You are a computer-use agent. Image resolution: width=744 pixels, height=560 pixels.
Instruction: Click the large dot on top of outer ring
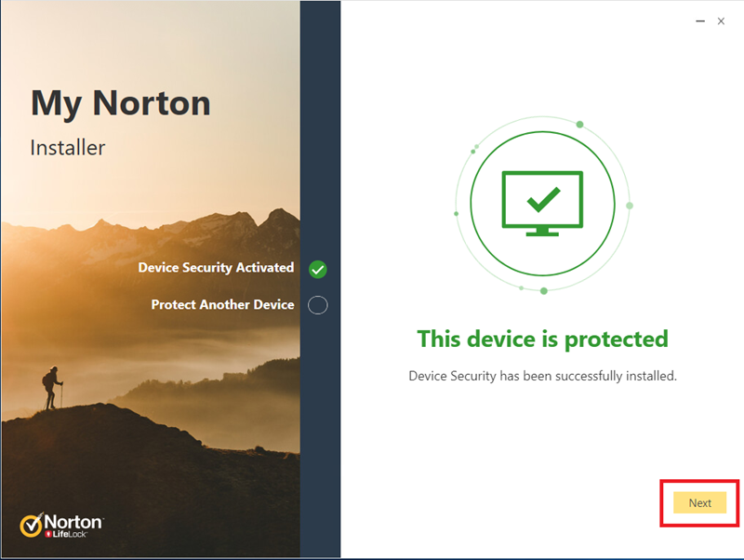coord(579,125)
